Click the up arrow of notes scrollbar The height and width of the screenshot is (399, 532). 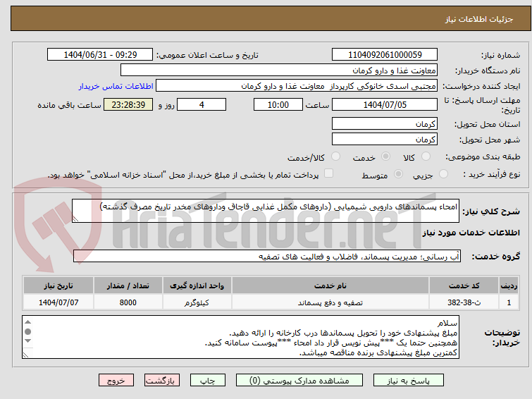click(27, 322)
